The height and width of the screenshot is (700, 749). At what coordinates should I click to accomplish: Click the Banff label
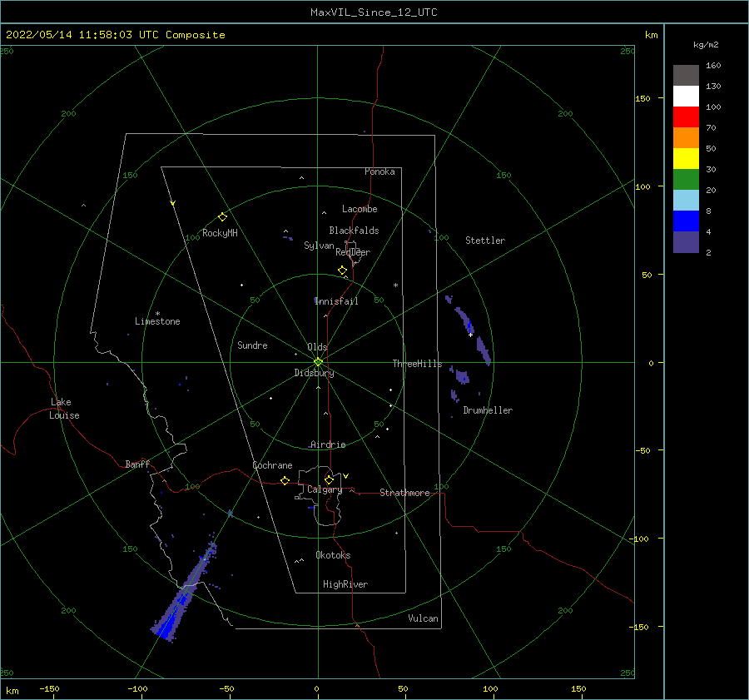pyautogui.click(x=137, y=464)
